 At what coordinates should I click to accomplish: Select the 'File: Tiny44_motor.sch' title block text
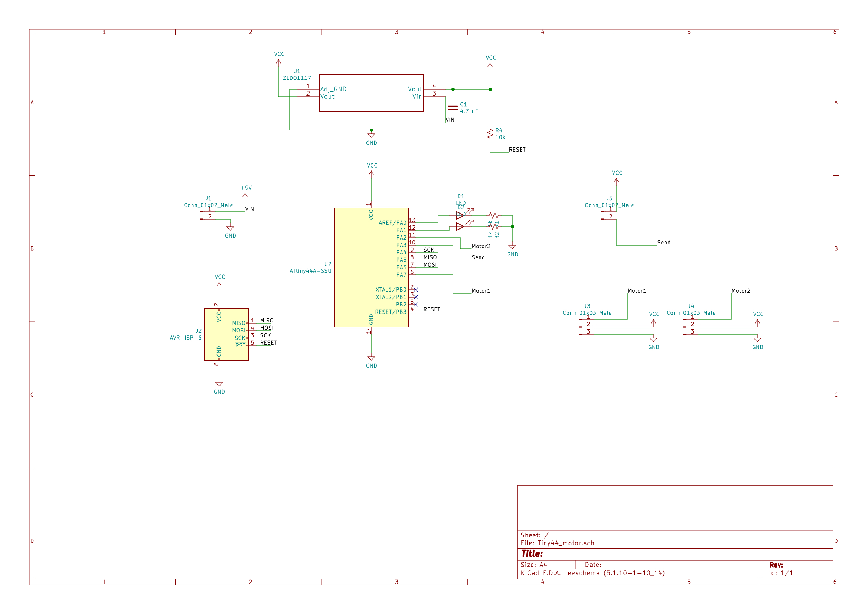tap(557, 543)
